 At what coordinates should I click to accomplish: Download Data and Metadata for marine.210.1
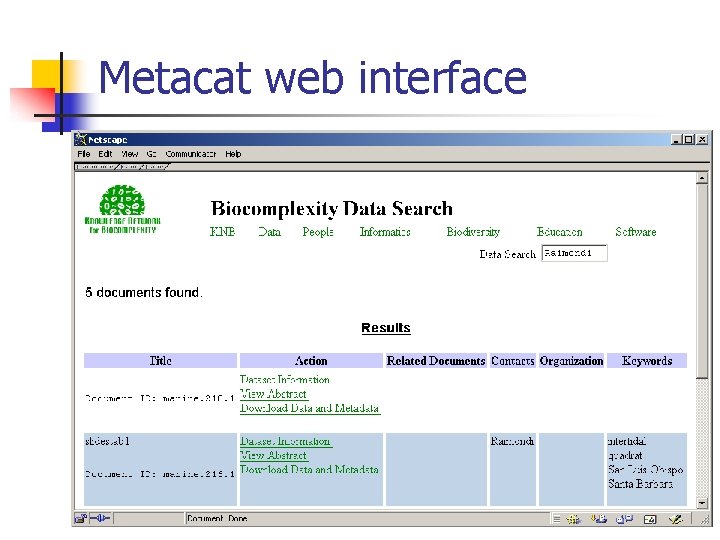[x=309, y=408]
